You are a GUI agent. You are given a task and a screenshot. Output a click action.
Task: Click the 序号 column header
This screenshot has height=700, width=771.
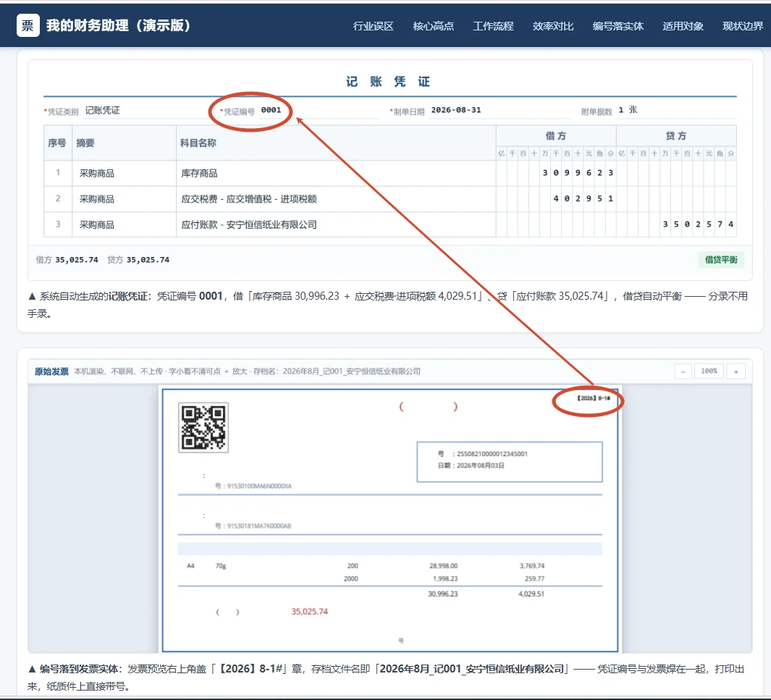coord(57,143)
